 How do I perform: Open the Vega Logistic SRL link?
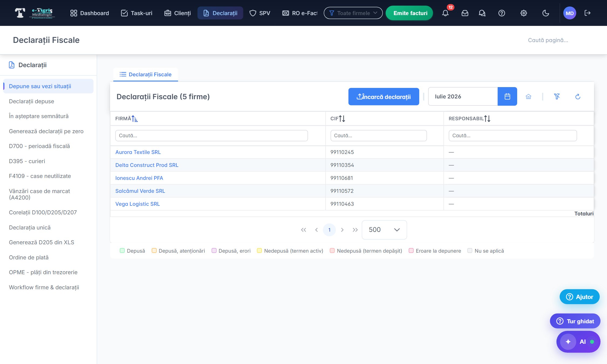pyautogui.click(x=138, y=204)
